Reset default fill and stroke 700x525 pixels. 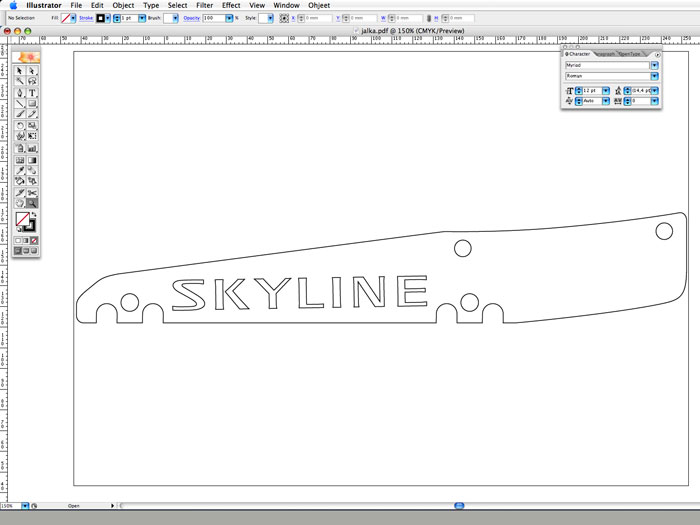(19, 229)
